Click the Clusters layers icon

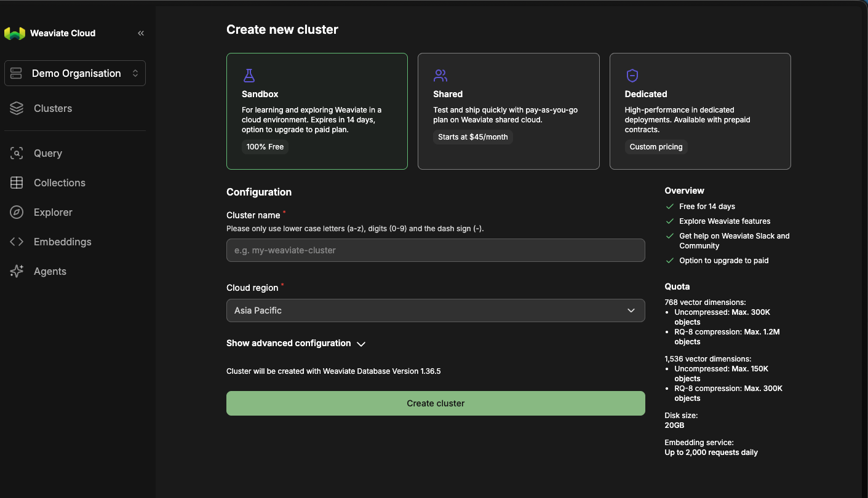(17, 109)
